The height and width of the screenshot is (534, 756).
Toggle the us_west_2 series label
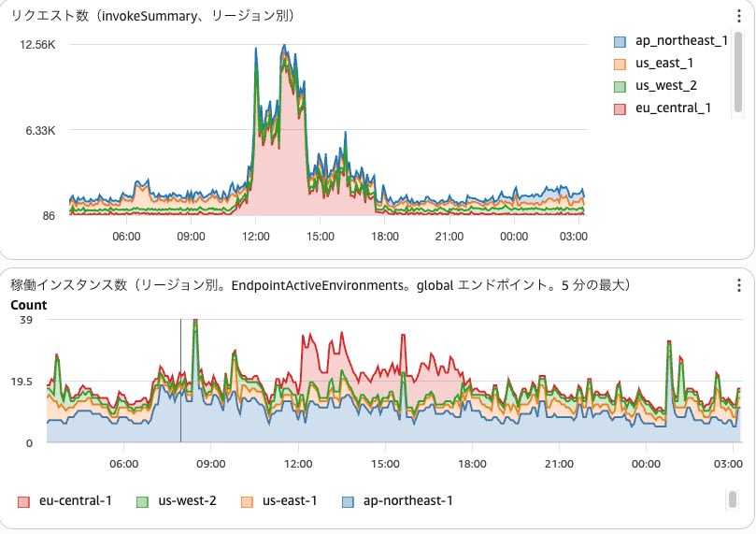pos(666,85)
